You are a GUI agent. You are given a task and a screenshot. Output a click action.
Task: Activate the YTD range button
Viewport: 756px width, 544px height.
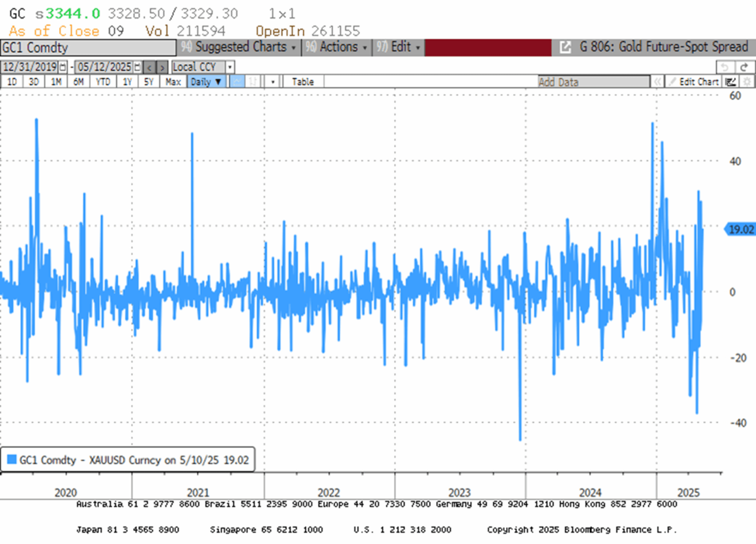pyautogui.click(x=103, y=82)
